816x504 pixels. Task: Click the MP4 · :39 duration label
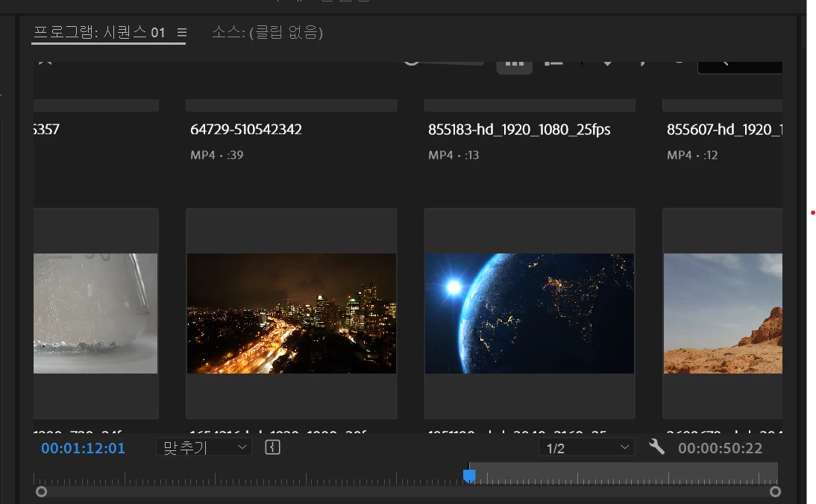[x=216, y=155]
